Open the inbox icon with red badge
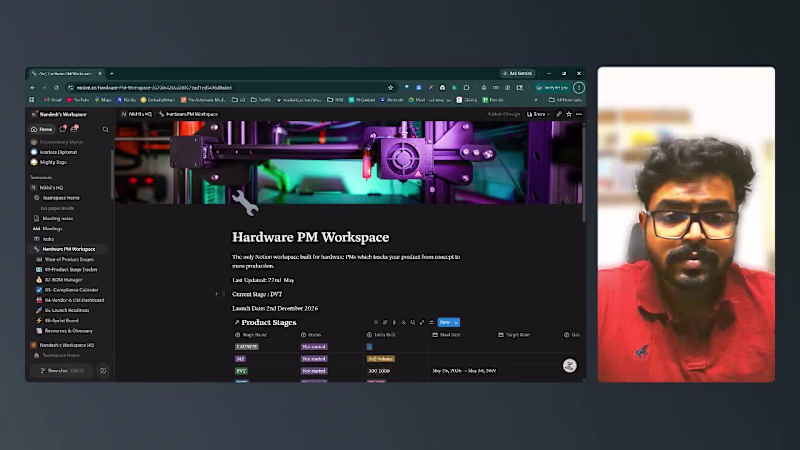 [x=74, y=129]
